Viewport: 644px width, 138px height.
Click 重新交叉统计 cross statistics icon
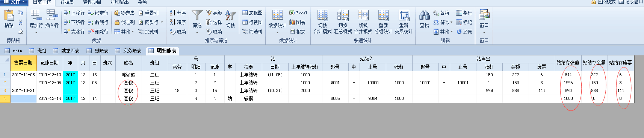(404, 22)
